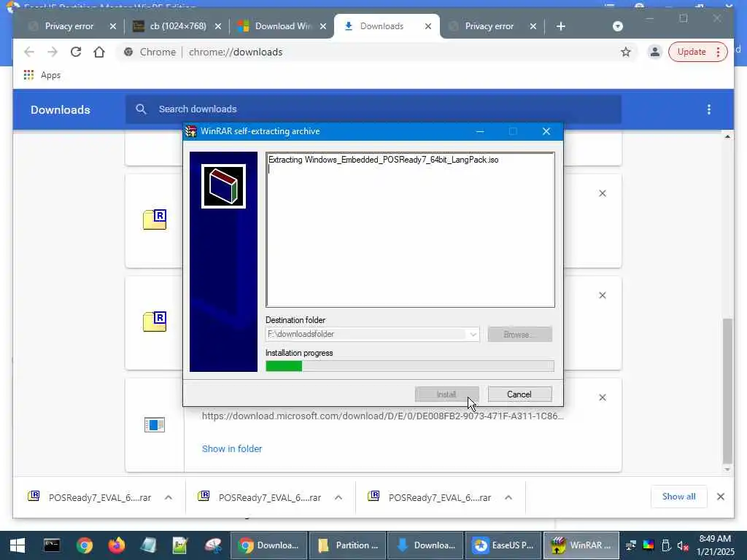Open Command Prompt from taskbar
The image size is (747, 560).
[x=52, y=545]
